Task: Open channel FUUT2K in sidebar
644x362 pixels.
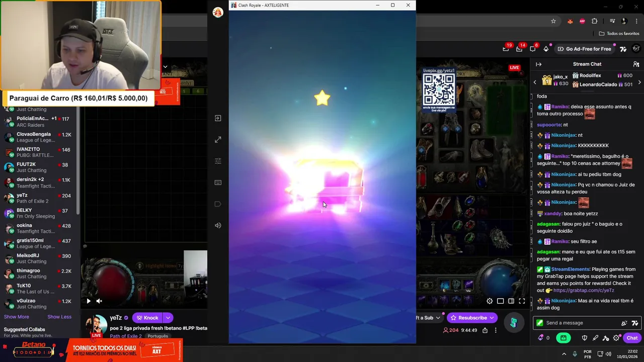Action: [x=39, y=167]
